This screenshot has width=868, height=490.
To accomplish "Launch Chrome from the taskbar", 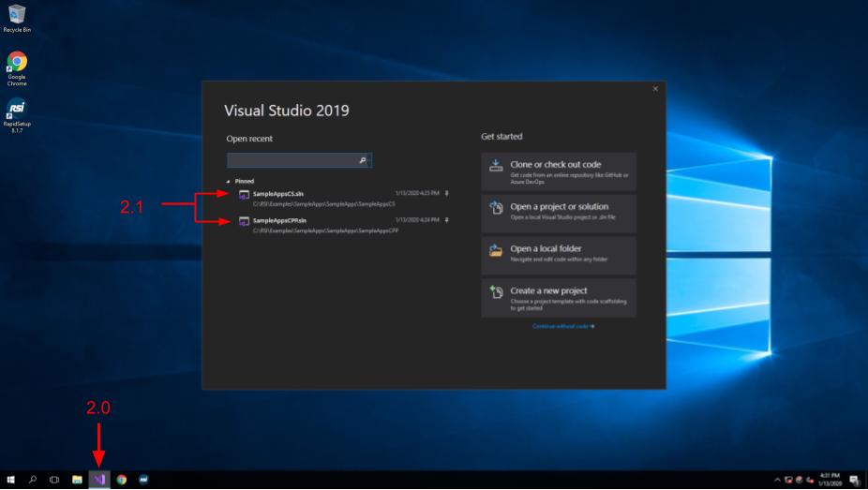I will click(121, 480).
